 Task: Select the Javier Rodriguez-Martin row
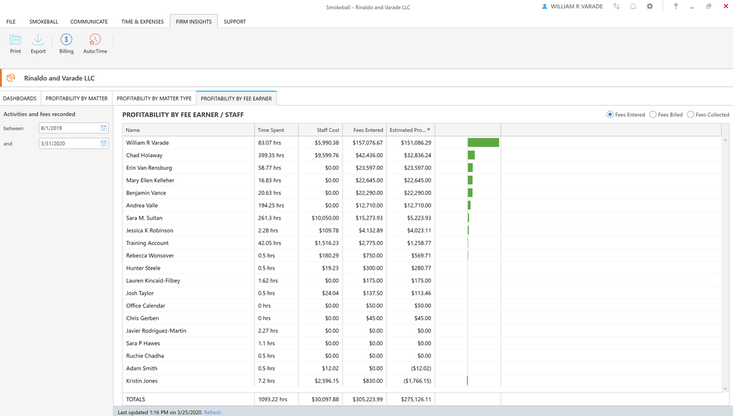click(423, 330)
